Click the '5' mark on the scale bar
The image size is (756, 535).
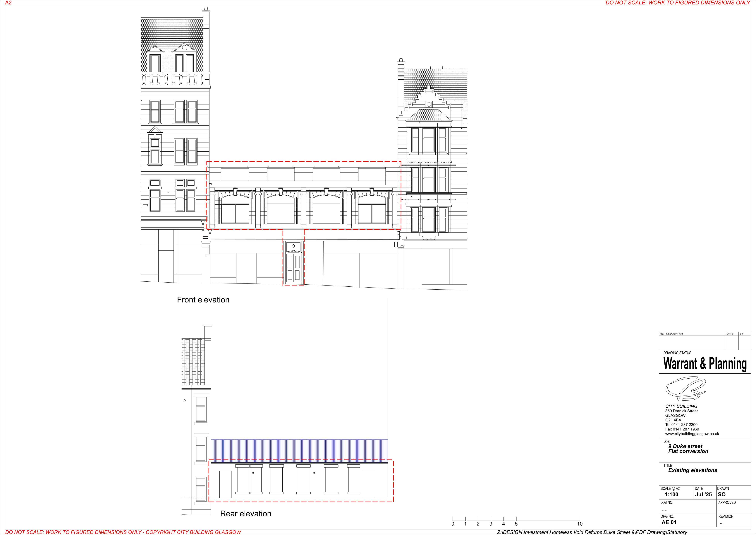(516, 524)
